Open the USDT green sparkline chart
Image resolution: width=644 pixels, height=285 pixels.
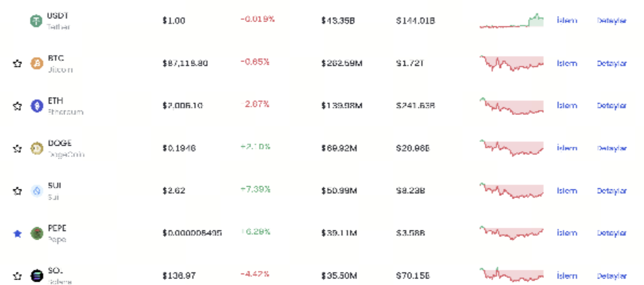tap(511, 21)
